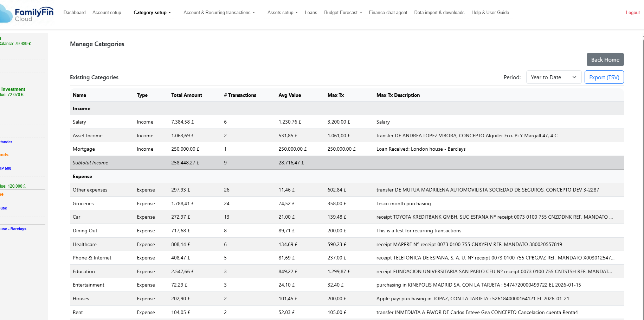Click the Total Amount column header

(187, 95)
